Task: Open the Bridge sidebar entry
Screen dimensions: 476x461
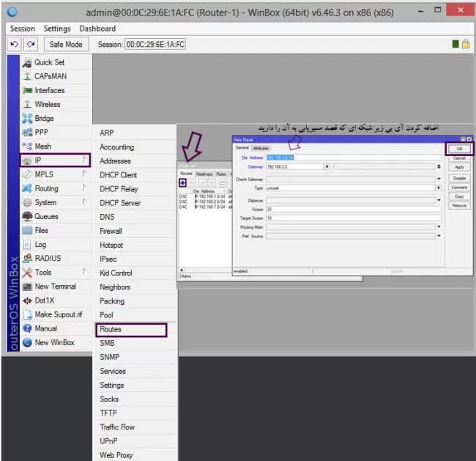Action: tap(44, 118)
